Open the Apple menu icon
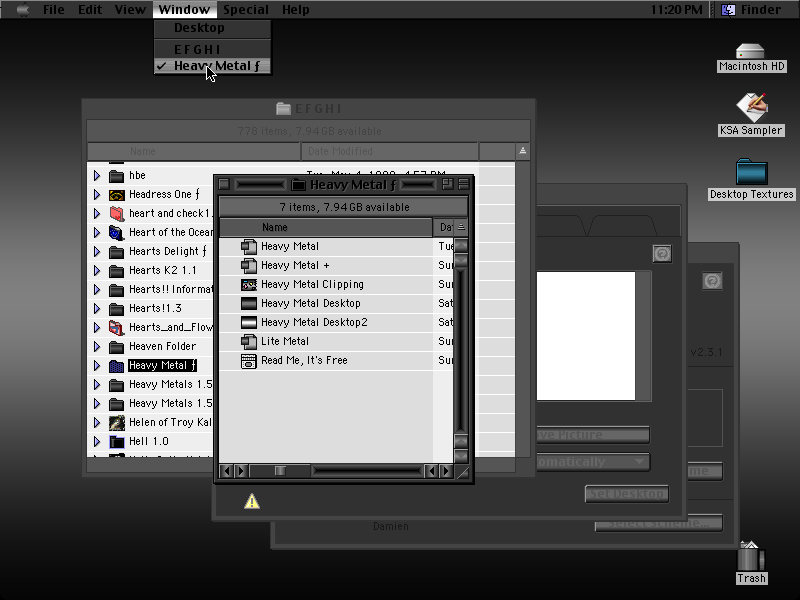Image resolution: width=800 pixels, height=600 pixels. coord(22,9)
